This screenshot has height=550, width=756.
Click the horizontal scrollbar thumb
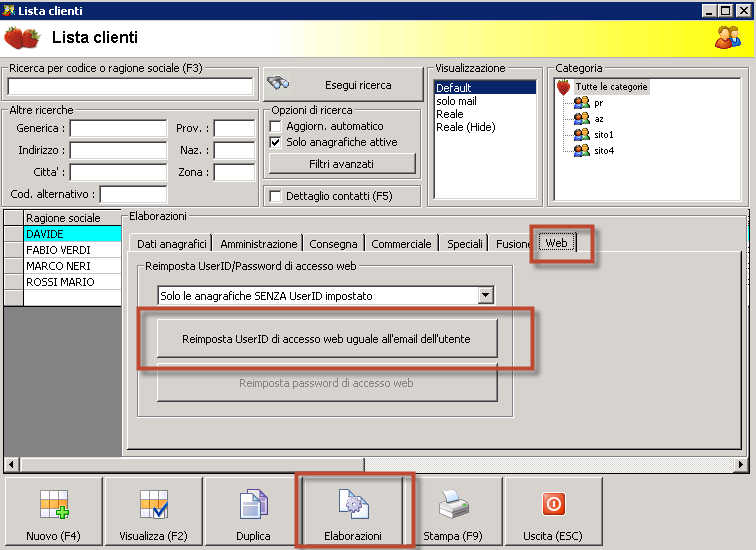pos(192,464)
